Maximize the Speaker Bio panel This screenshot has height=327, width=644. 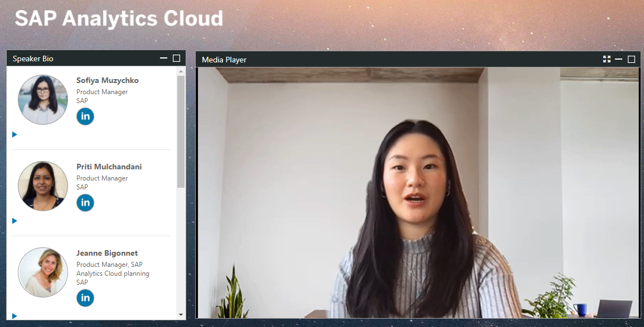point(177,58)
